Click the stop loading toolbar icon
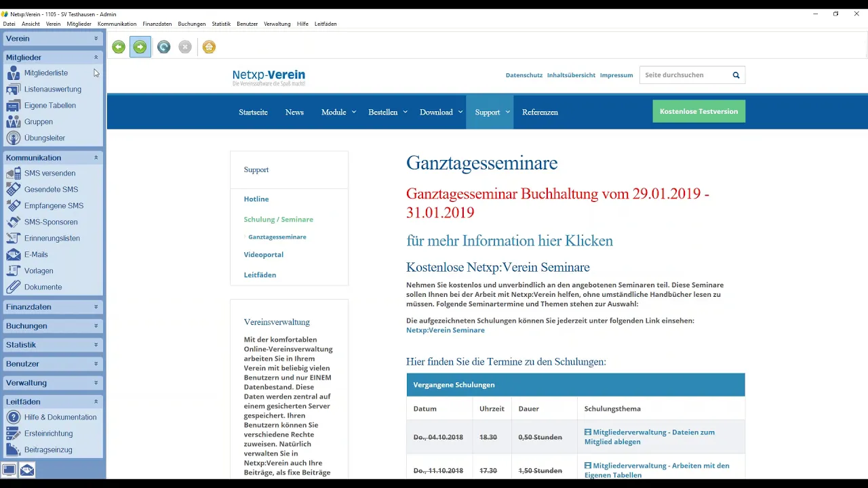 (x=185, y=47)
